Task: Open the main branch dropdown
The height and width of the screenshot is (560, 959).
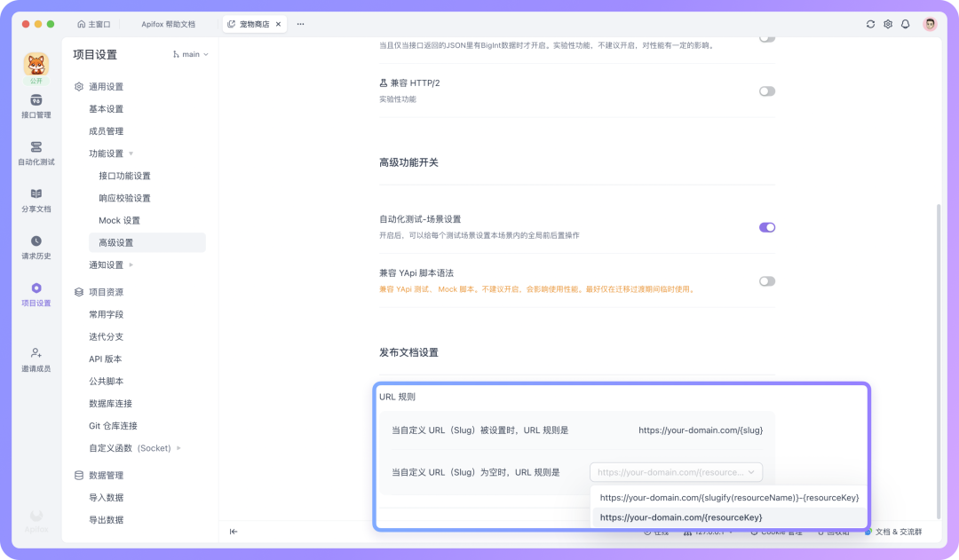Action: tap(191, 54)
